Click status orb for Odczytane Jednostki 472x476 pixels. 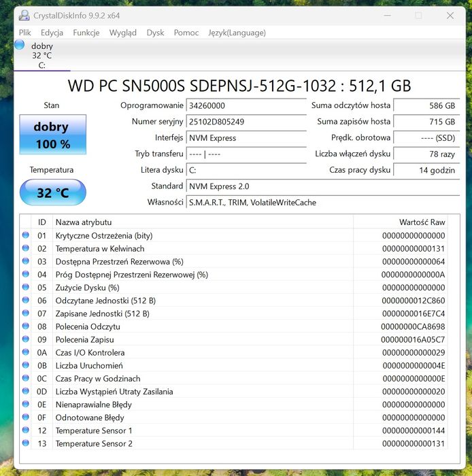pos(25,300)
